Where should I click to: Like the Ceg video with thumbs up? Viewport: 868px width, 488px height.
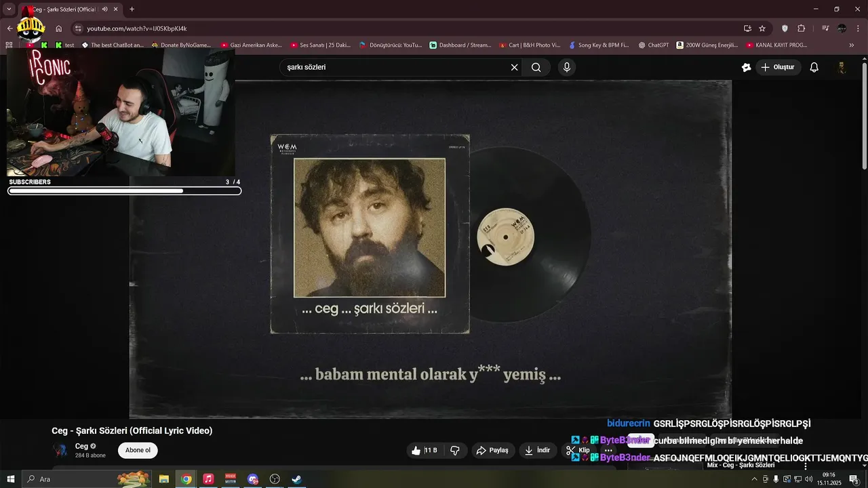tap(425, 451)
